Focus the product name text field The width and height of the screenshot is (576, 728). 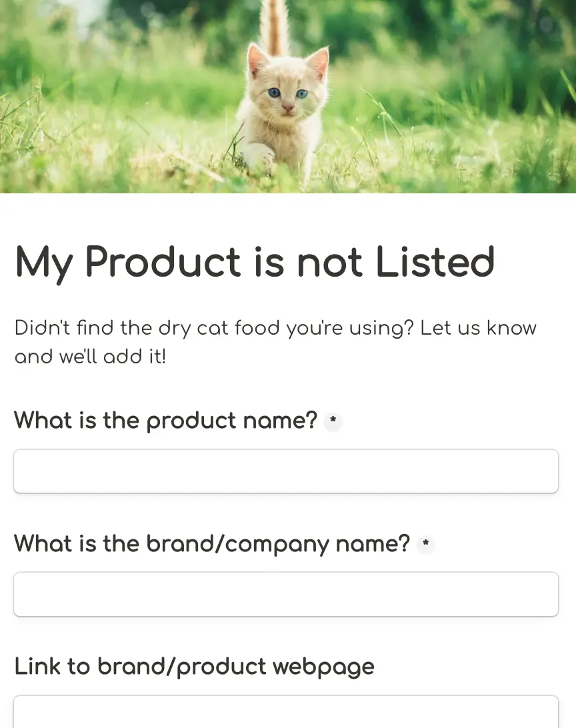coord(286,471)
